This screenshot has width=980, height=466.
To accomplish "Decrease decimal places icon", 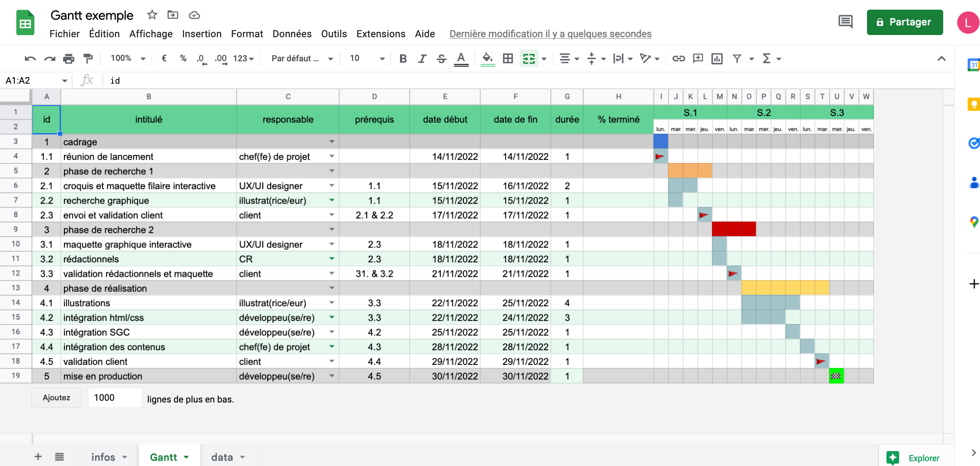I will coord(202,59).
